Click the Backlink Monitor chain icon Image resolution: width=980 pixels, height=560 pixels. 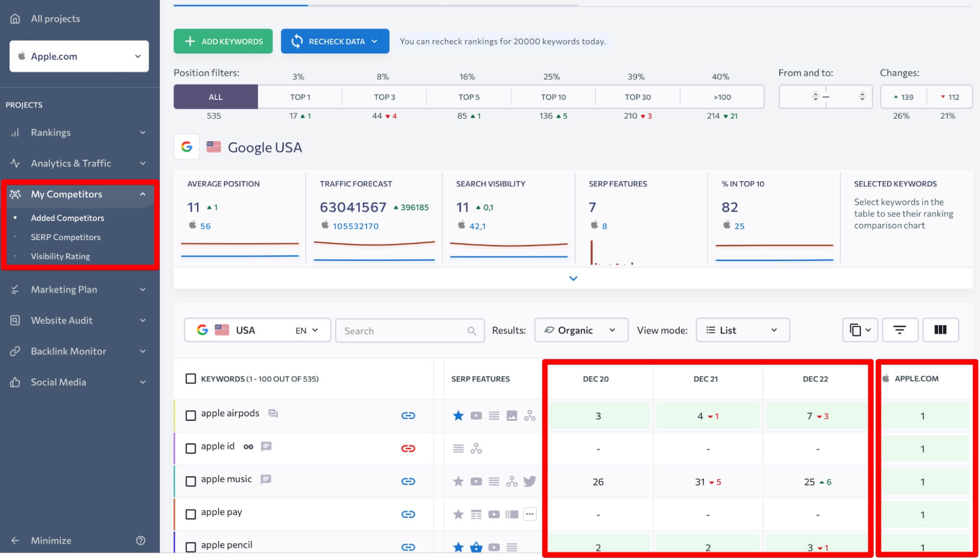[15, 351]
